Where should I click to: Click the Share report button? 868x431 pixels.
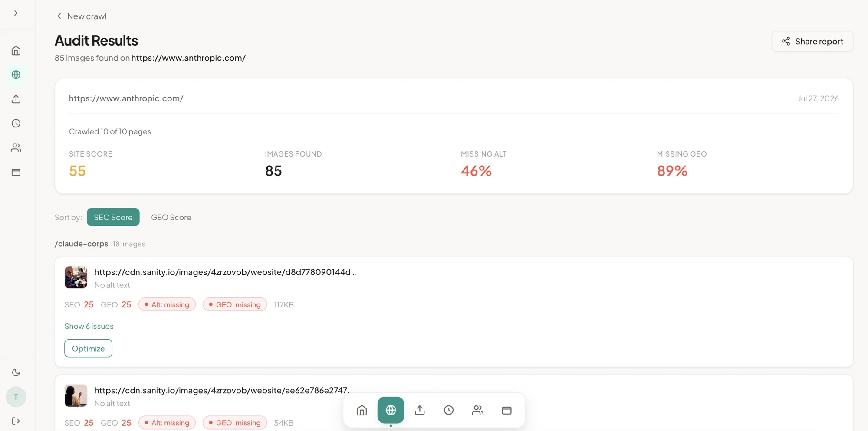[x=812, y=41]
